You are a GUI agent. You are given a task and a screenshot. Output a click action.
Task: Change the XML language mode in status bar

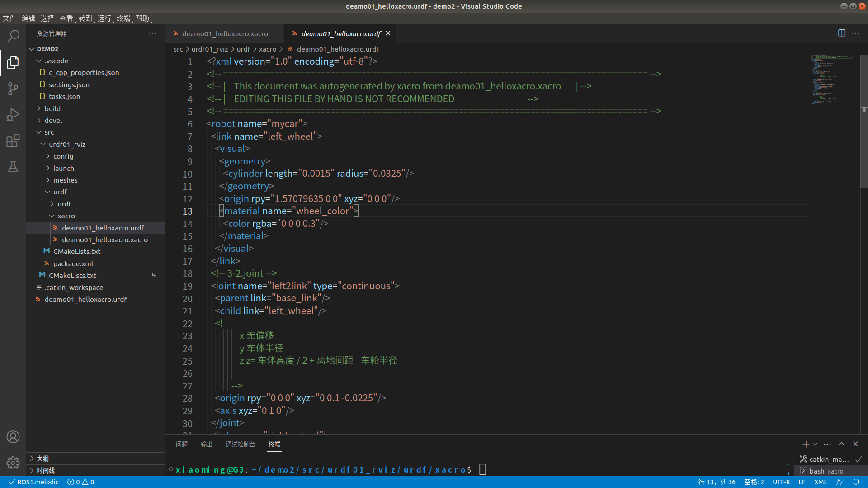[x=820, y=482]
